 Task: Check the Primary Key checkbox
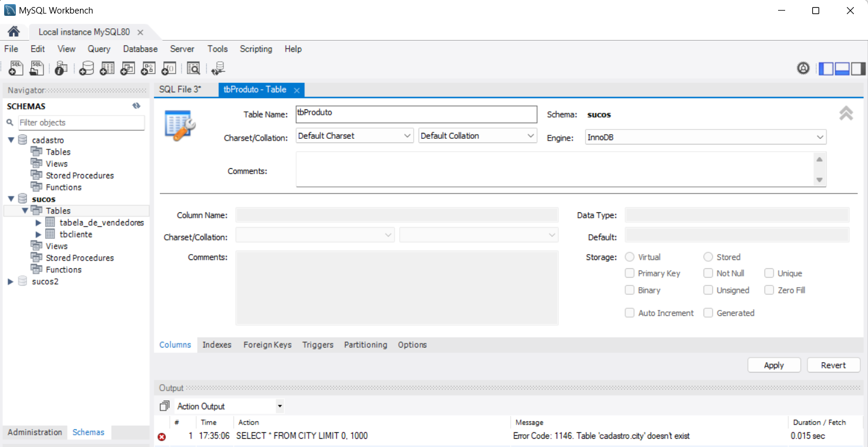pyautogui.click(x=629, y=273)
